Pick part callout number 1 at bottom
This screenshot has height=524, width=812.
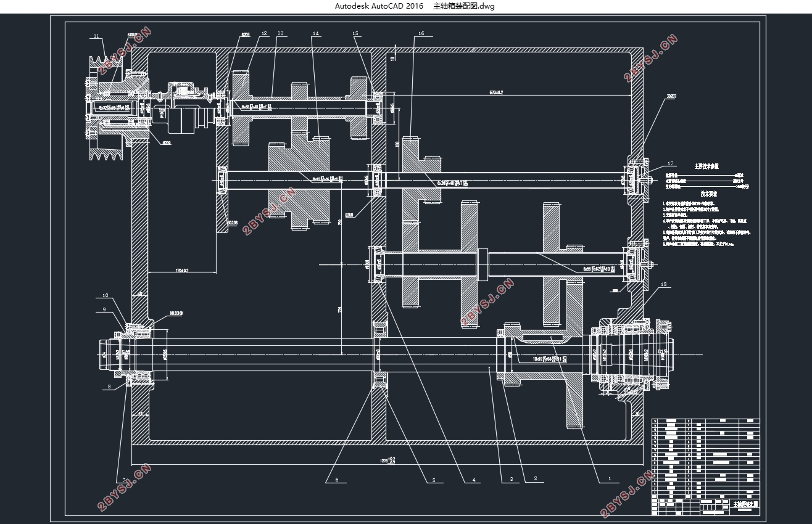tap(610, 478)
